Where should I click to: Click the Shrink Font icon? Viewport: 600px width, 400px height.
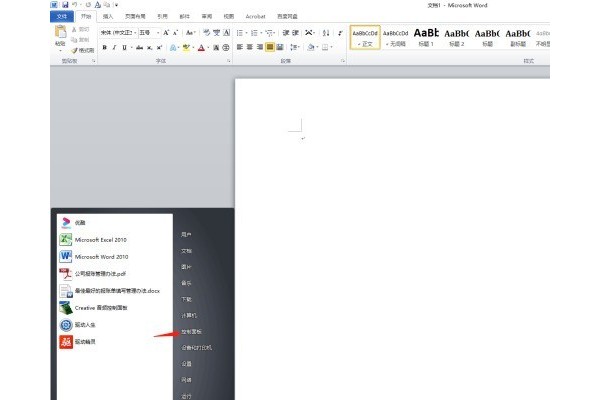click(175, 33)
